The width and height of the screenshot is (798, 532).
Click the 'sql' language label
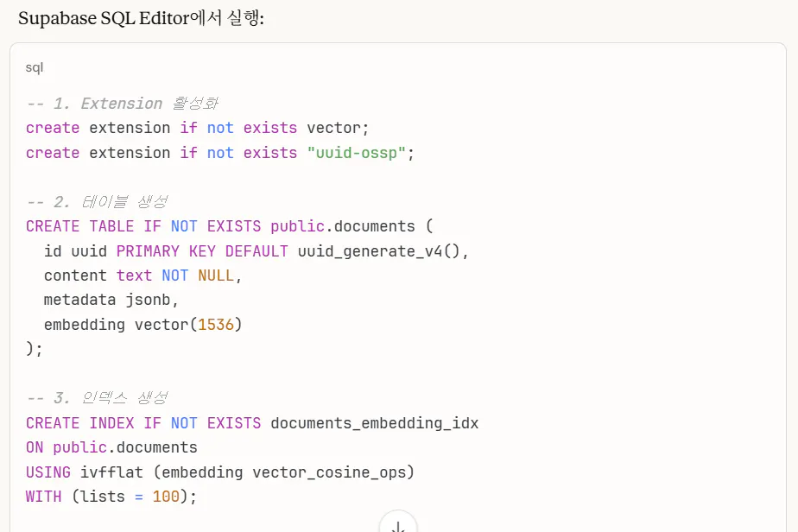coord(34,67)
